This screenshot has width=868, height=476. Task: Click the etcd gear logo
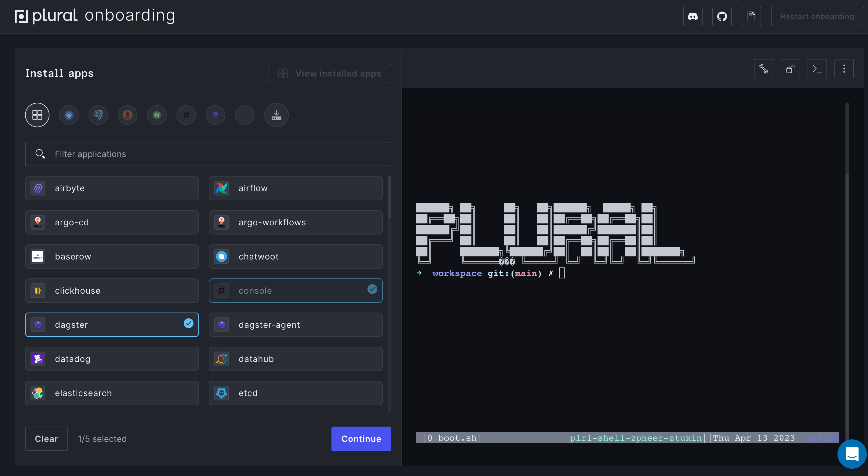coord(221,393)
